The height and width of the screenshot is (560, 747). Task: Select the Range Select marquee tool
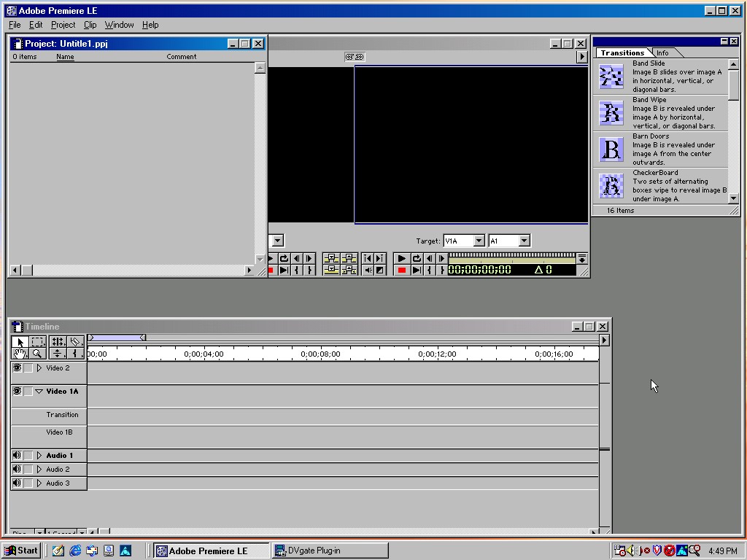pos(38,342)
